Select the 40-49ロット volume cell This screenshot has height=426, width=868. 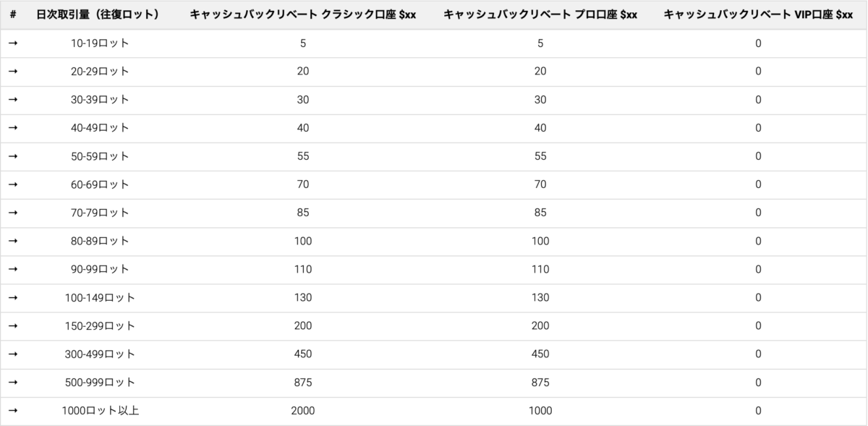[100, 128]
